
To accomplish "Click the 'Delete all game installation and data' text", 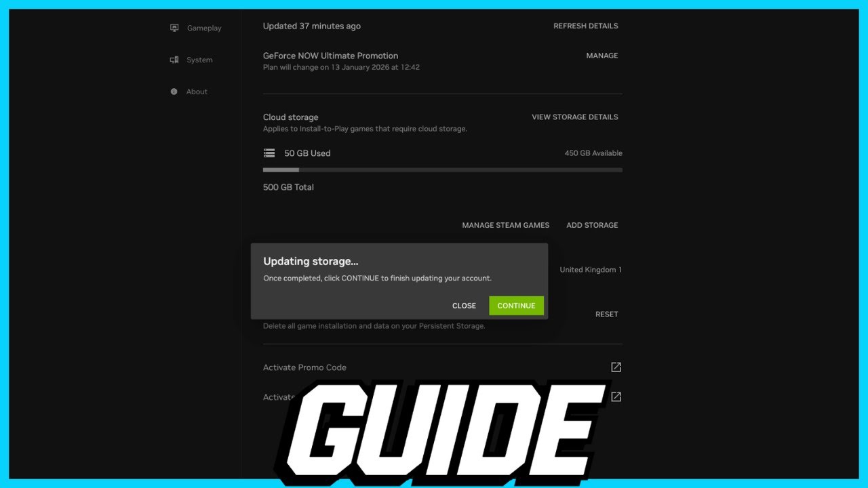I will point(374,326).
